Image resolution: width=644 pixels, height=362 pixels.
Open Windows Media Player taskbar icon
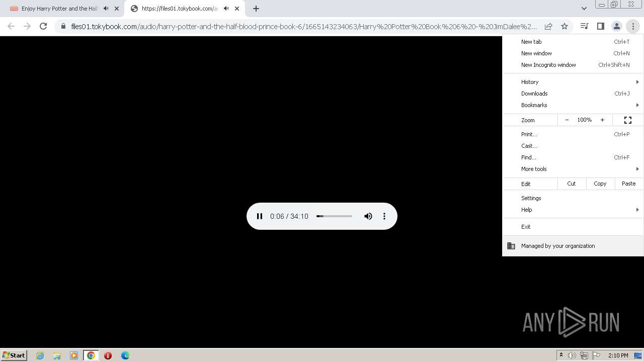[x=74, y=355]
